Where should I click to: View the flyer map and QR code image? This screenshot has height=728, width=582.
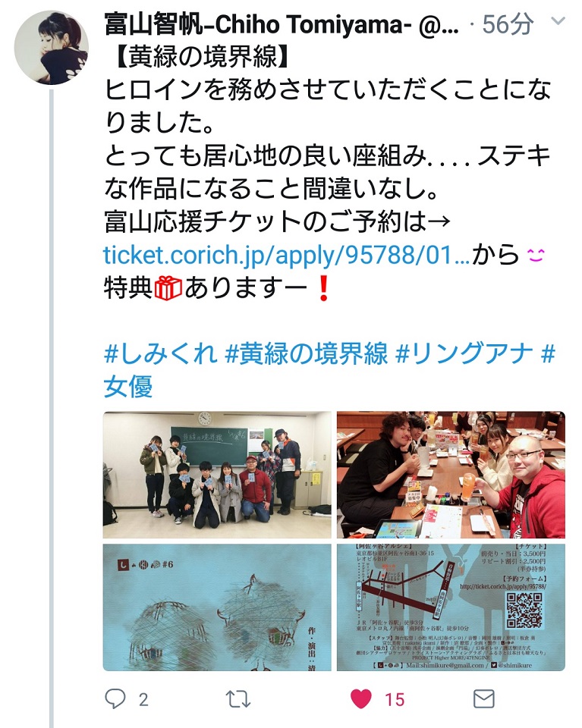[x=451, y=607]
